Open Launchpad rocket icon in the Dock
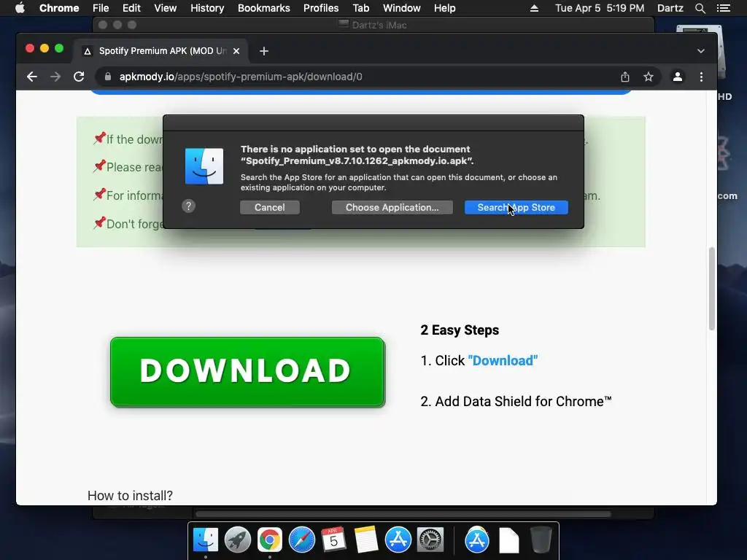This screenshot has width=747, height=560. pyautogui.click(x=237, y=540)
